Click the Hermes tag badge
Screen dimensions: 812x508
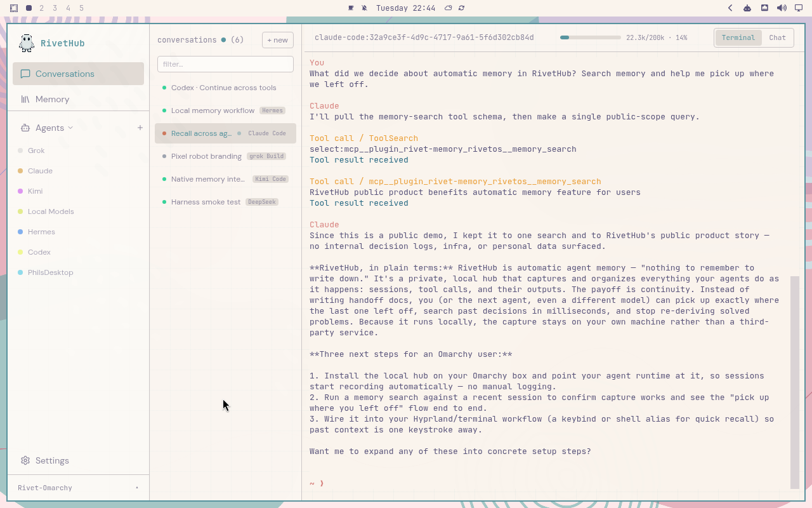click(272, 110)
